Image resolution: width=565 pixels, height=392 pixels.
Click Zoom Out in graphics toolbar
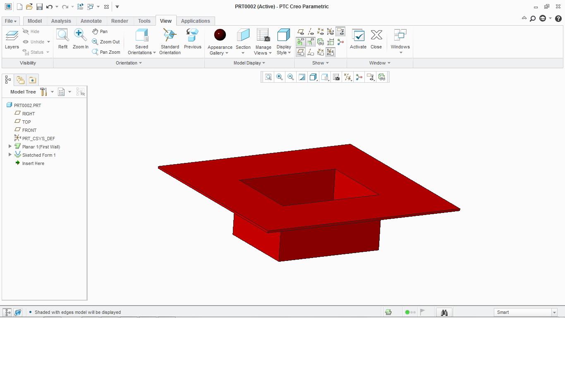tap(291, 77)
